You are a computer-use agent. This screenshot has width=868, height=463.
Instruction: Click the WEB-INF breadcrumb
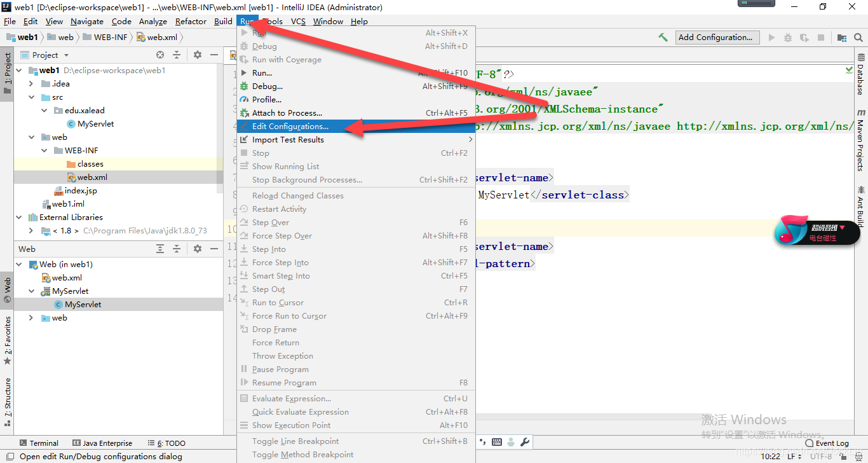tap(105, 38)
